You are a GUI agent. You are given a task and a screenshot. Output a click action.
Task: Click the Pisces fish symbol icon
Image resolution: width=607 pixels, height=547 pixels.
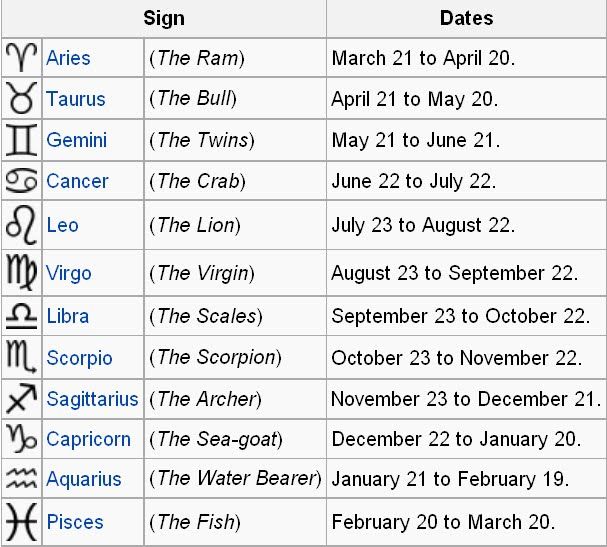coord(22,521)
